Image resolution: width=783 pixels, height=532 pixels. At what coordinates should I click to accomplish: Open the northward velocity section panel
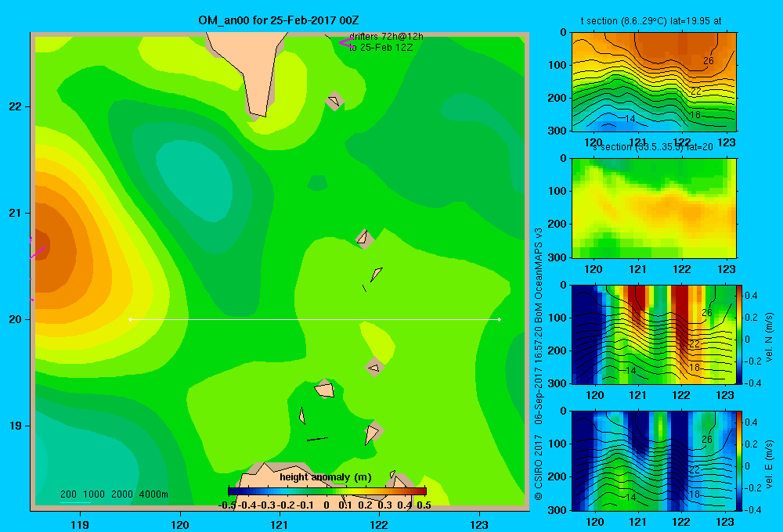tap(654, 334)
